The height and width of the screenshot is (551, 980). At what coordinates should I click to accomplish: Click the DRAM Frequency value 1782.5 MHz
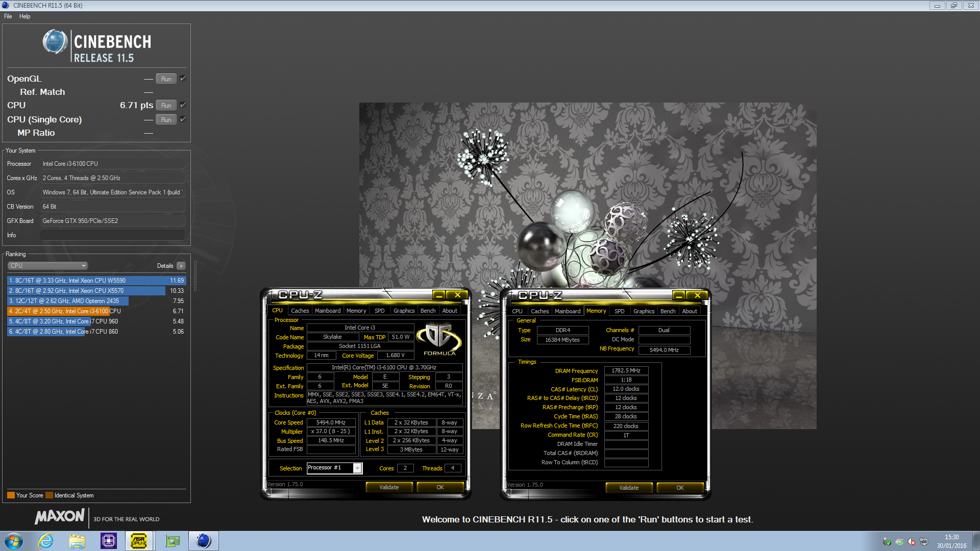(626, 371)
